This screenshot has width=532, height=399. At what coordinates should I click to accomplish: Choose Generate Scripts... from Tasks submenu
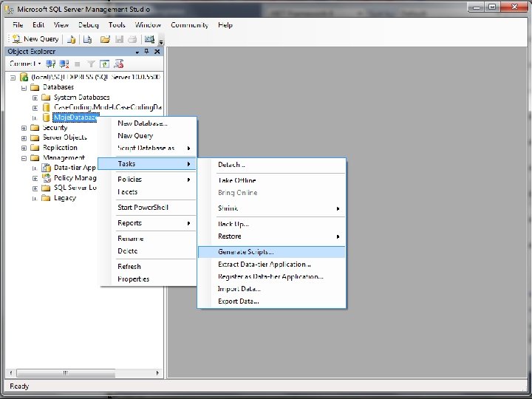(x=271, y=252)
